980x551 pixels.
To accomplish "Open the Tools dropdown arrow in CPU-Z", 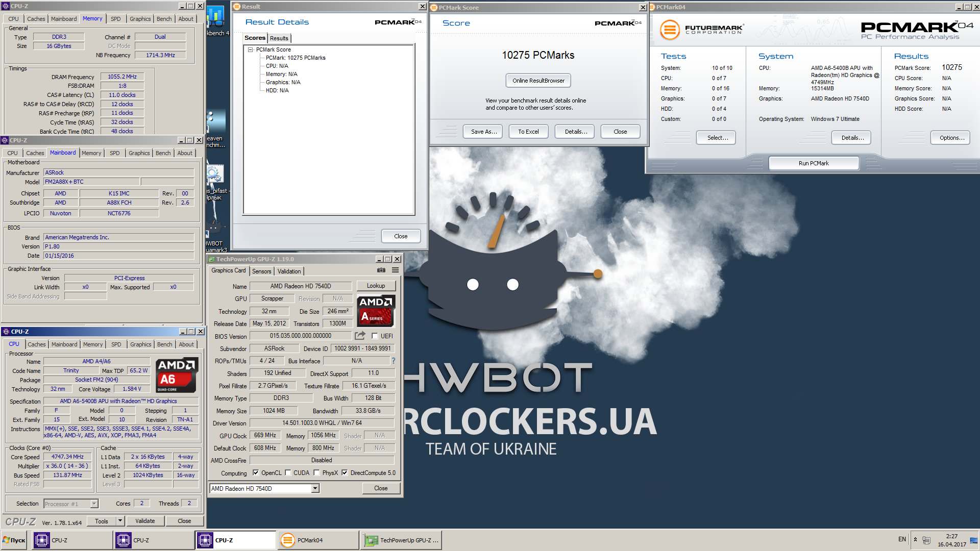I will point(120,521).
